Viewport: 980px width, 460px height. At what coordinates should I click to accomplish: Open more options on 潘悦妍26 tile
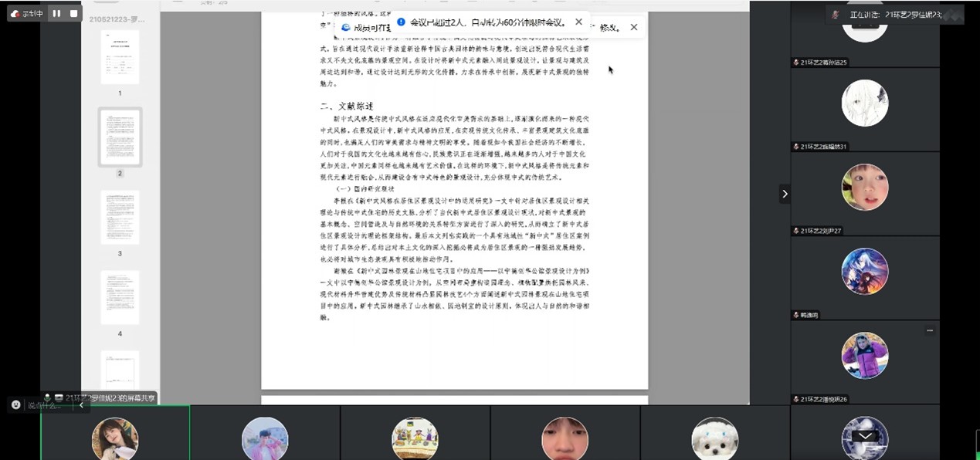(x=930, y=330)
